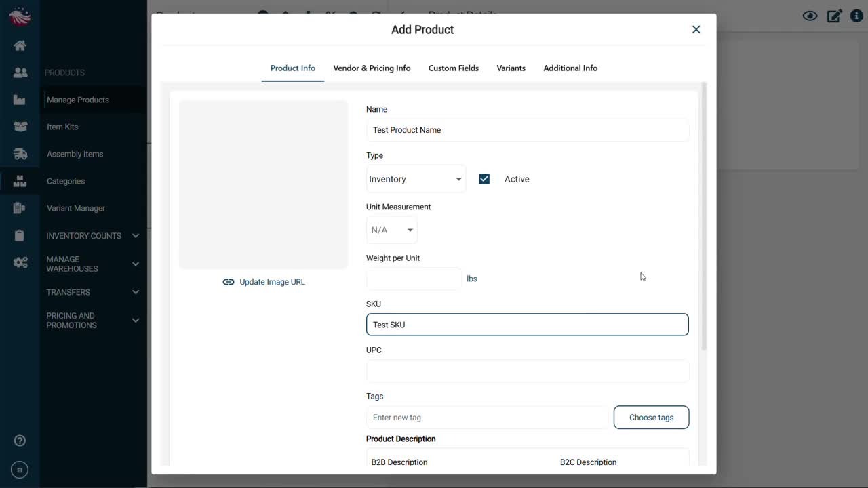Screen dimensions: 868x488
Task: Expand the Manage Warehouses section
Action: point(93,264)
